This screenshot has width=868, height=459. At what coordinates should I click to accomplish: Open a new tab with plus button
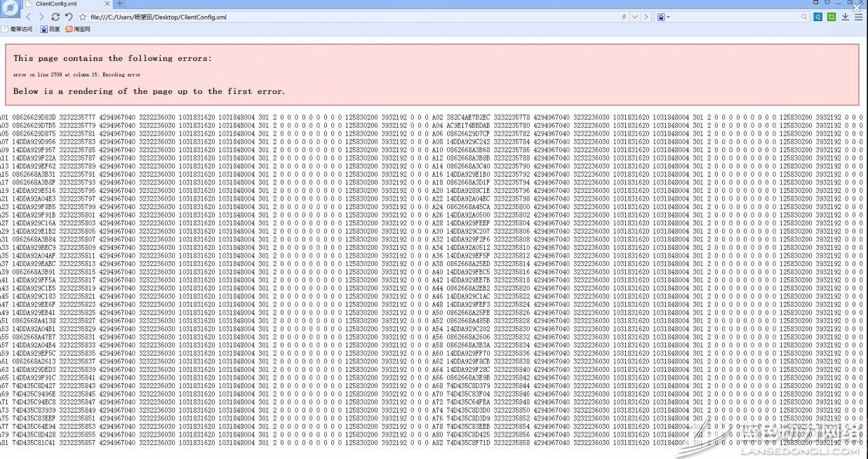click(x=120, y=4)
